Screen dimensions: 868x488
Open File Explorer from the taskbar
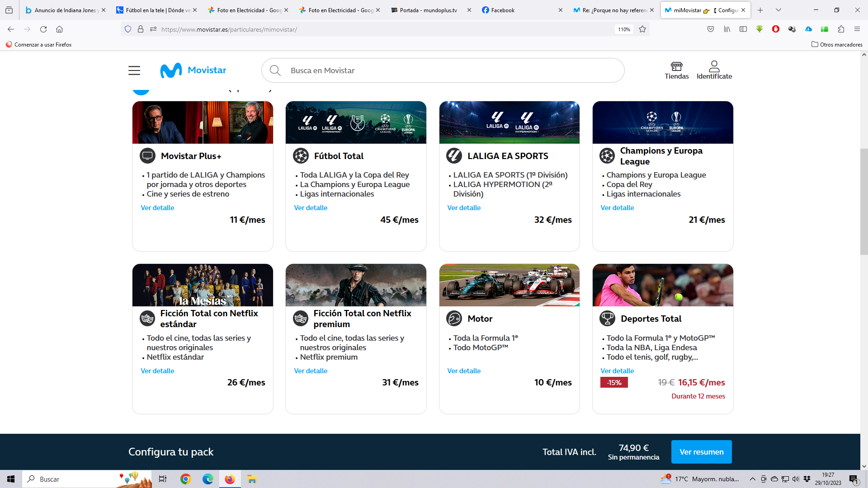pos(252,479)
